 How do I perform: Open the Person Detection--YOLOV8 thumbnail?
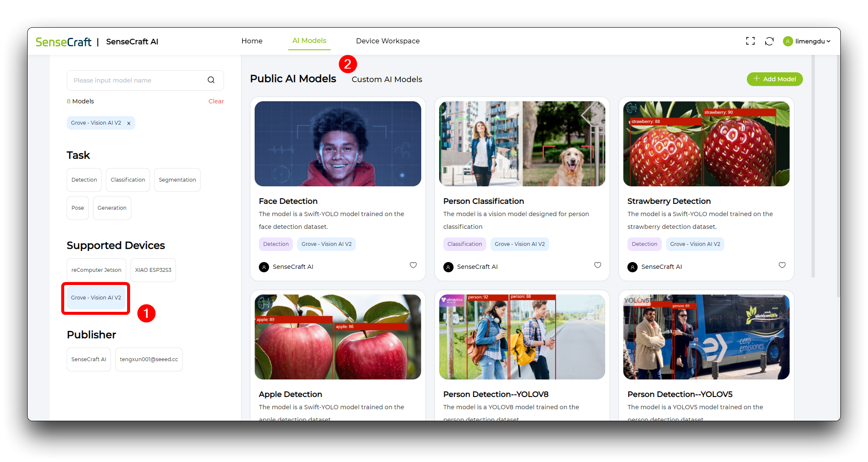pos(522,337)
